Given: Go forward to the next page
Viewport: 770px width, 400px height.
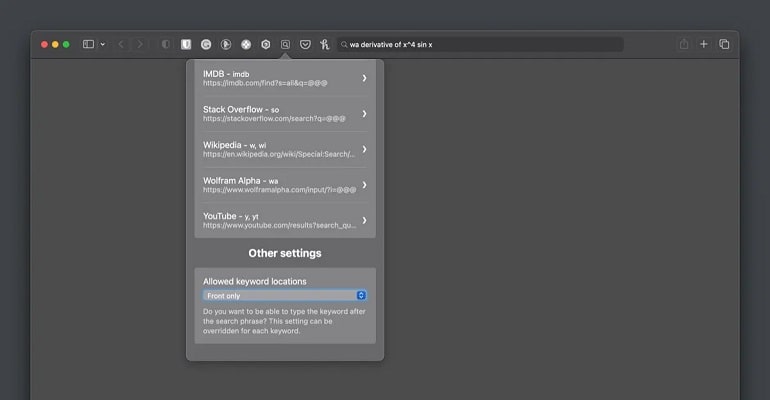Looking at the screenshot, I should point(140,44).
